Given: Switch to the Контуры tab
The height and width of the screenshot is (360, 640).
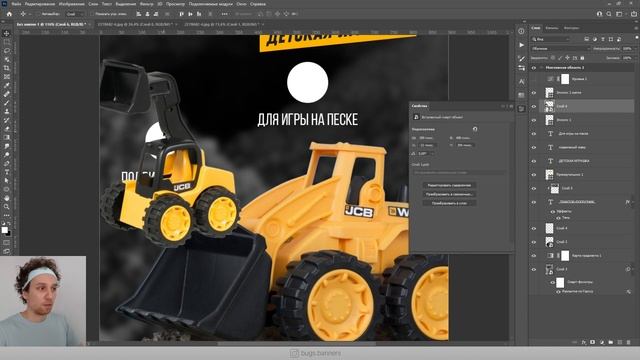Looking at the screenshot, I should (571, 28).
